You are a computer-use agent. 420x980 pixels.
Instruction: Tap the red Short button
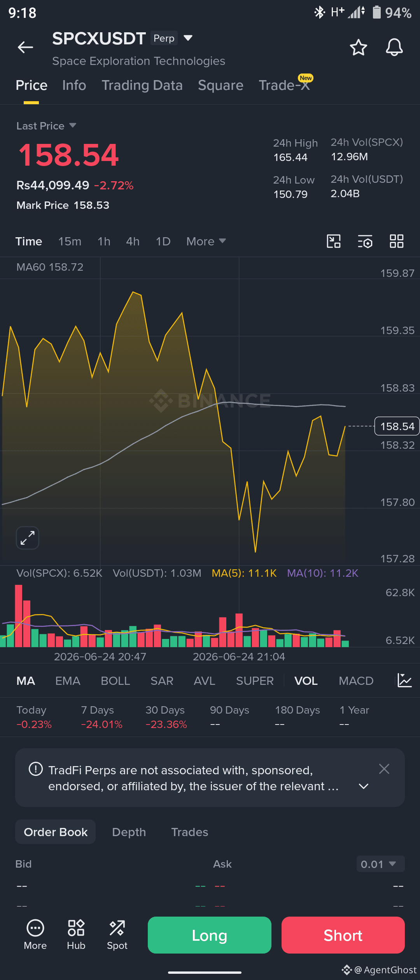[343, 935]
